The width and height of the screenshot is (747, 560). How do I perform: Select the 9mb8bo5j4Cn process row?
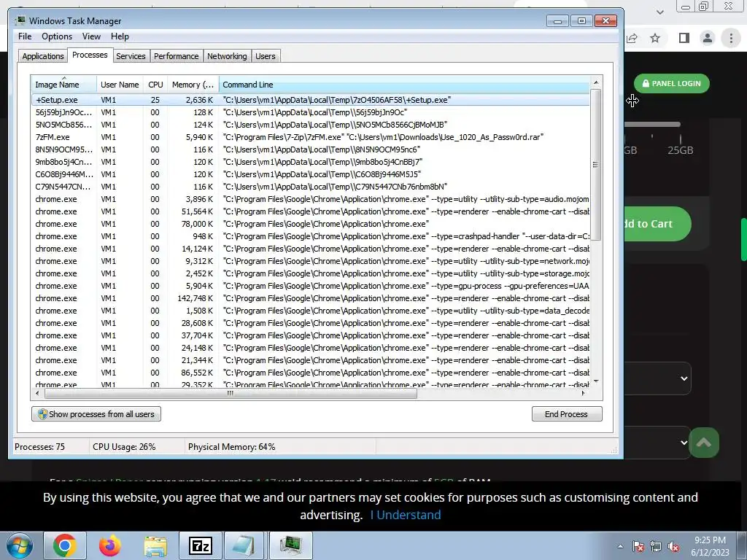point(311,162)
